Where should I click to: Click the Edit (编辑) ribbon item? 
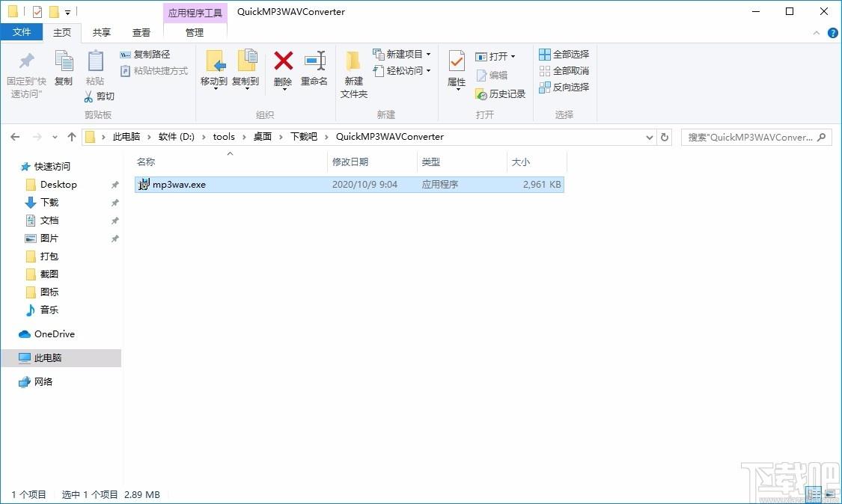[491, 75]
